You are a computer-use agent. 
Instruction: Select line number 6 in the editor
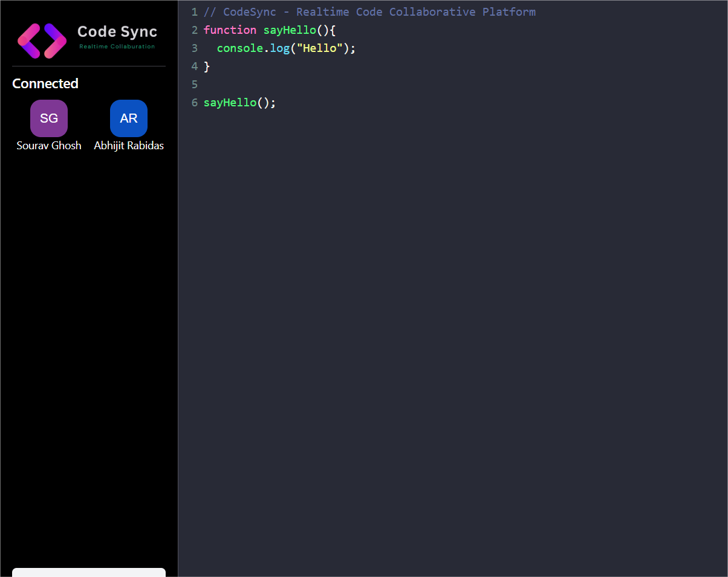[195, 103]
